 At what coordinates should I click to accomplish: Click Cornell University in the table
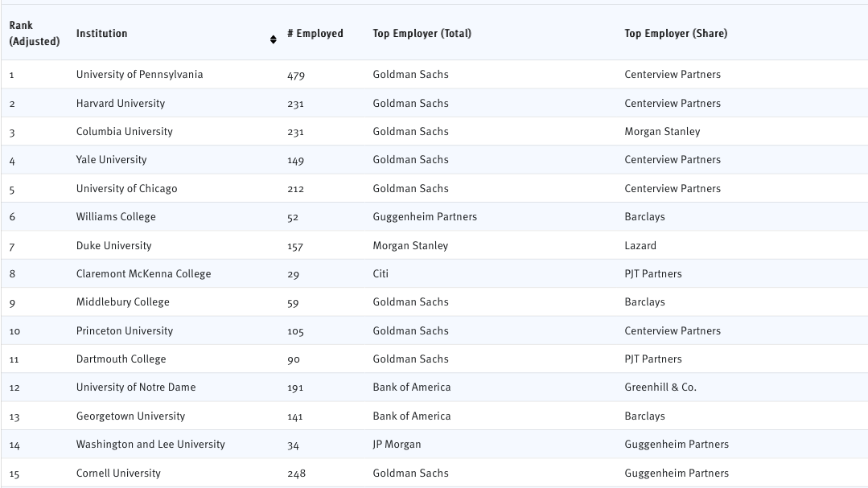pos(118,474)
